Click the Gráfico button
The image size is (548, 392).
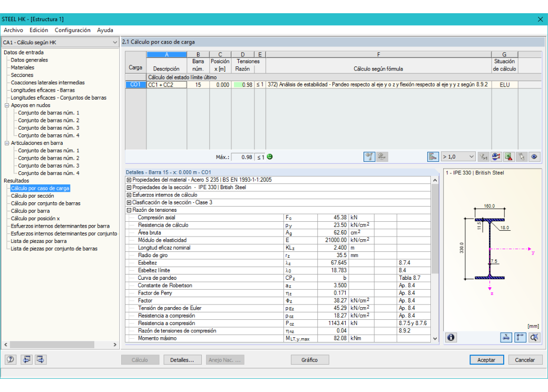click(310, 360)
